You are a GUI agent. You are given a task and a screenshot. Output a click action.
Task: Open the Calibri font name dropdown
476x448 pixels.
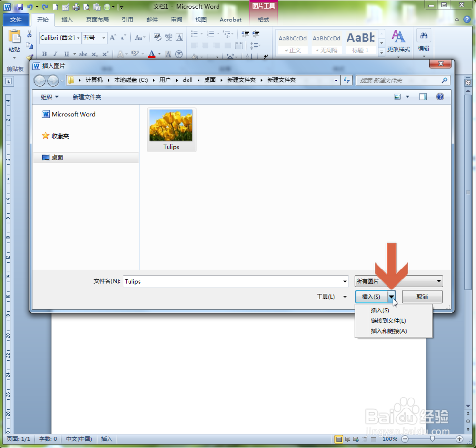point(79,38)
